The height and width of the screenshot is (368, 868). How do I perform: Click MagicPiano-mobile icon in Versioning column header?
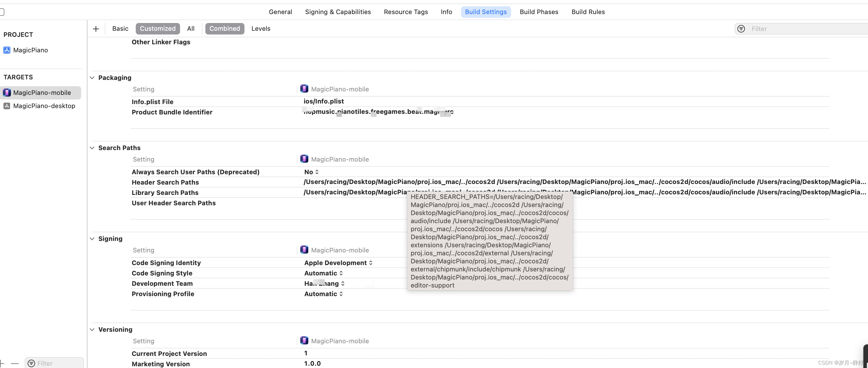coord(304,340)
